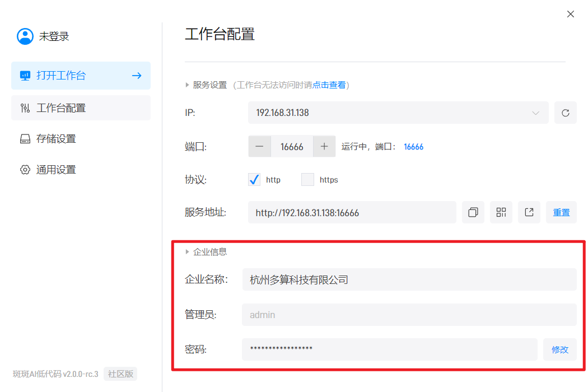Refresh the IP address list
Viewport: 588px width, 392px height.
566,113
